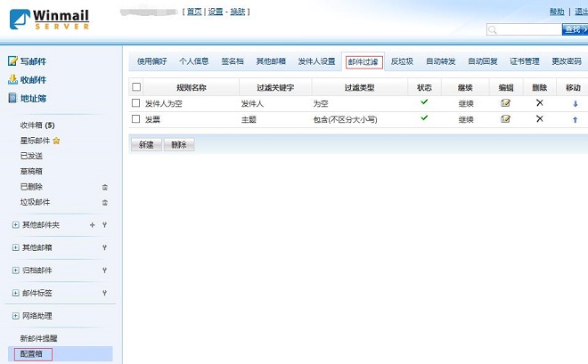Screen dimensions: 588x364
Task: Click the manage icon beside 其他邮件夹
Action: coord(104,224)
